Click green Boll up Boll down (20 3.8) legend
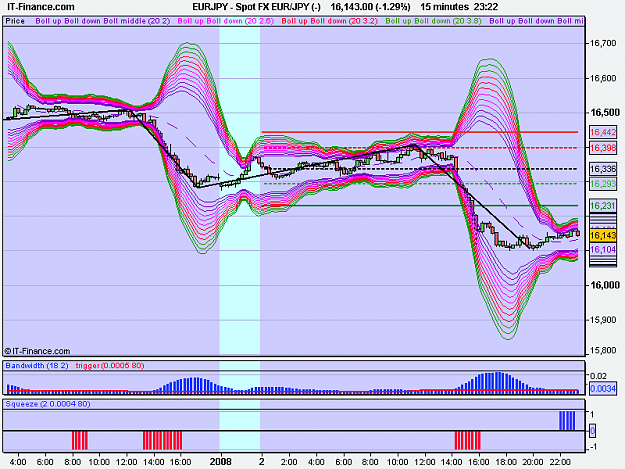The width and height of the screenshot is (625, 469). tap(433, 21)
